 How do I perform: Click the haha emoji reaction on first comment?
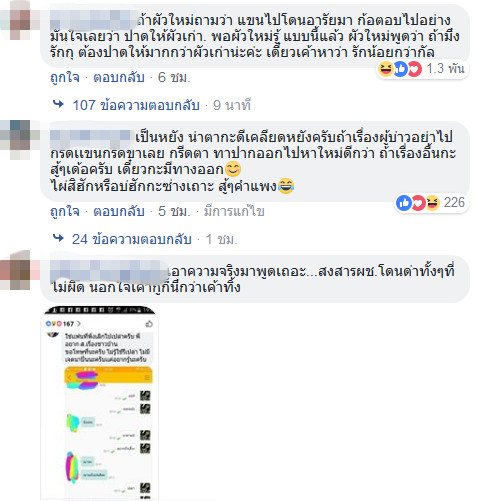click(386, 69)
